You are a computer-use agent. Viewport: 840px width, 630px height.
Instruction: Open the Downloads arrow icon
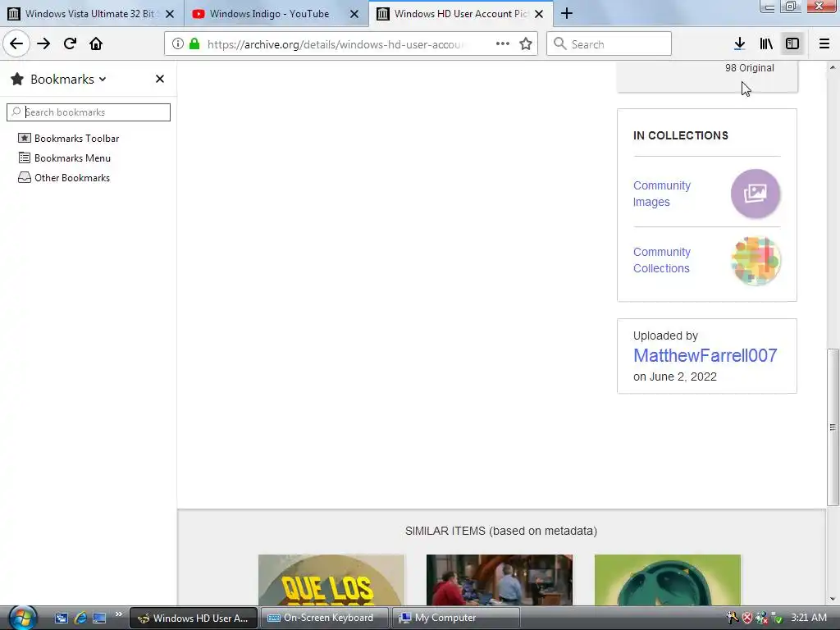tap(740, 44)
